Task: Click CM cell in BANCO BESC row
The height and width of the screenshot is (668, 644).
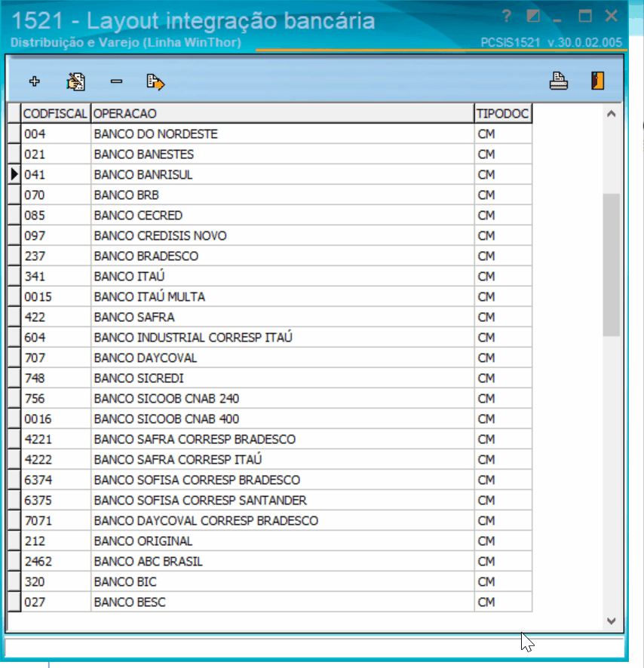Action: tap(503, 602)
